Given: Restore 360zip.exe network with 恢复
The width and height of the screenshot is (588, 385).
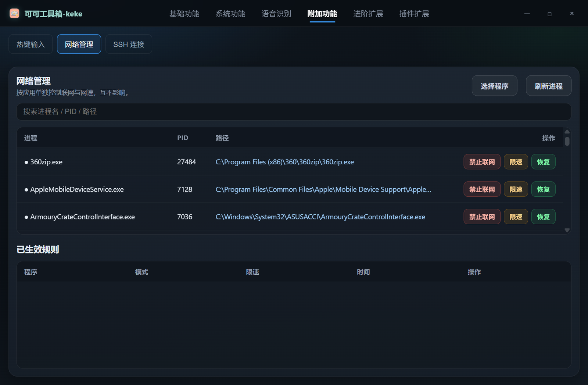Looking at the screenshot, I should [544, 162].
